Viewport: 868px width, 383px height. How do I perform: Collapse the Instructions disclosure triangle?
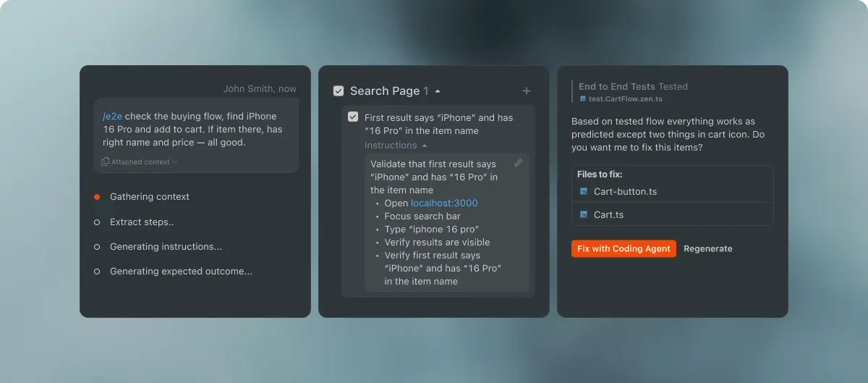[x=425, y=146]
